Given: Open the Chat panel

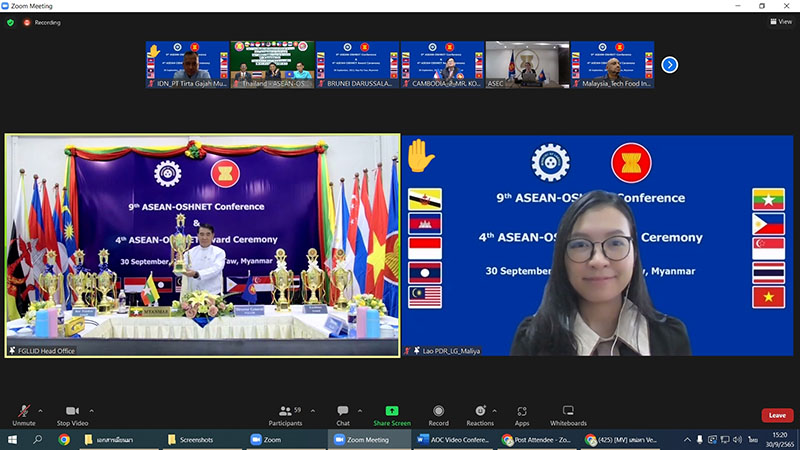Looking at the screenshot, I should coord(342,412).
